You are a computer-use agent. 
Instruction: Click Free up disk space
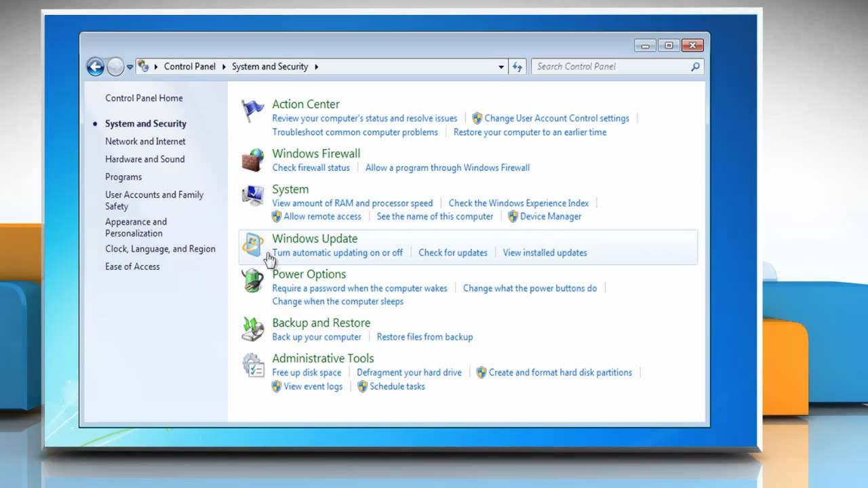coord(307,372)
